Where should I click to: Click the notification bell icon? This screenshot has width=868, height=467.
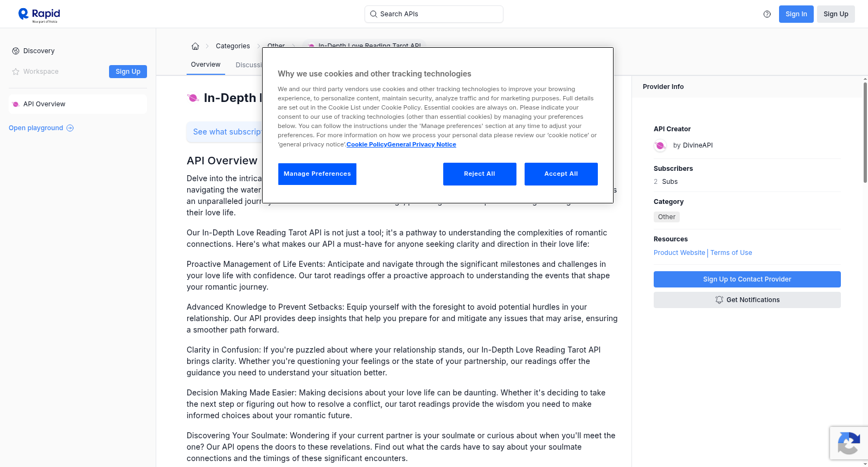click(x=719, y=300)
